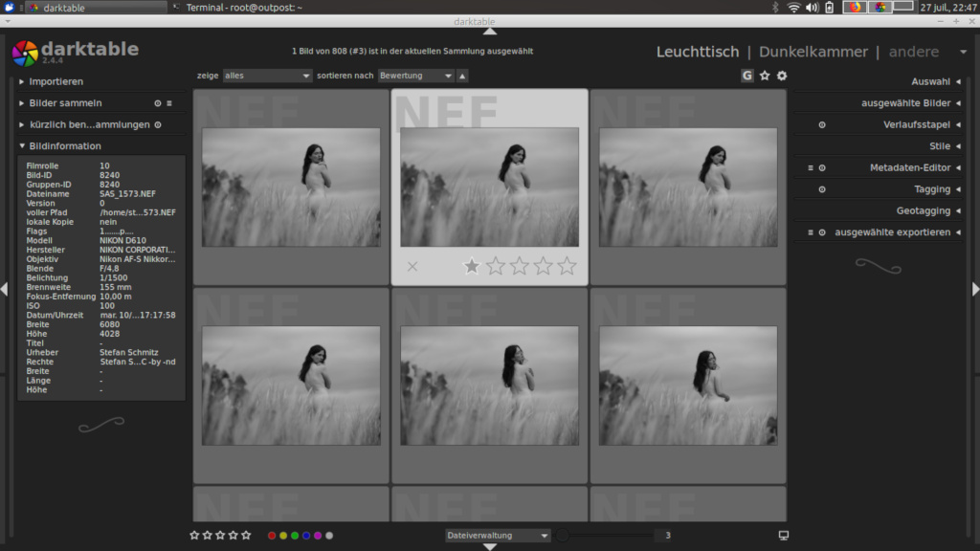Screen dimensions: 980x551
Task: Clear color labels with grey dot
Action: coord(329,536)
